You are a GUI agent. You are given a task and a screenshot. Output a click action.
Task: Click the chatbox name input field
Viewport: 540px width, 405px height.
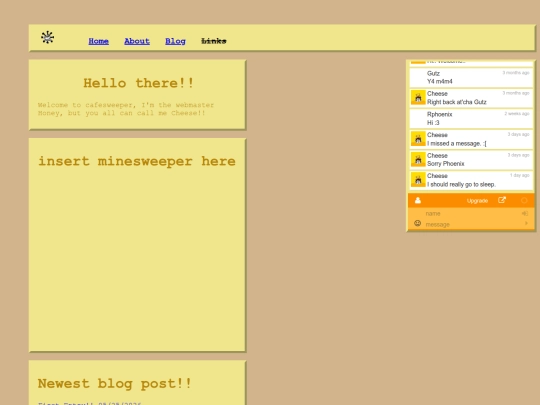[472, 214]
